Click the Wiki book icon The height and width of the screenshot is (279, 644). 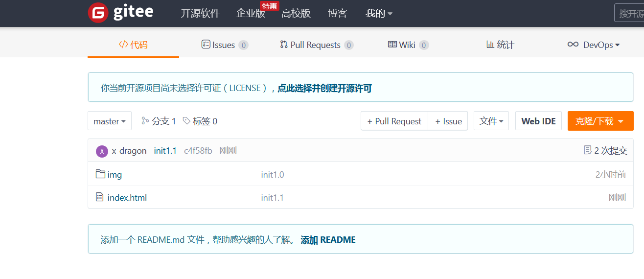[392, 45]
